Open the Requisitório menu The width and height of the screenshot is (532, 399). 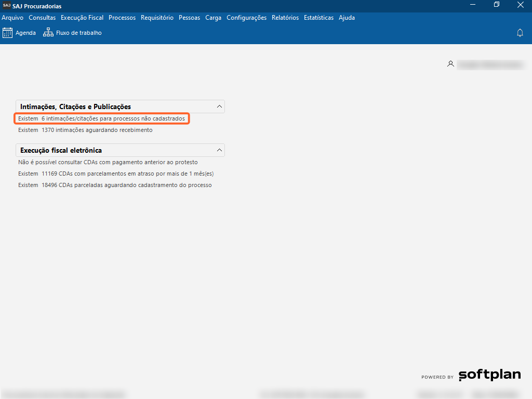click(157, 18)
